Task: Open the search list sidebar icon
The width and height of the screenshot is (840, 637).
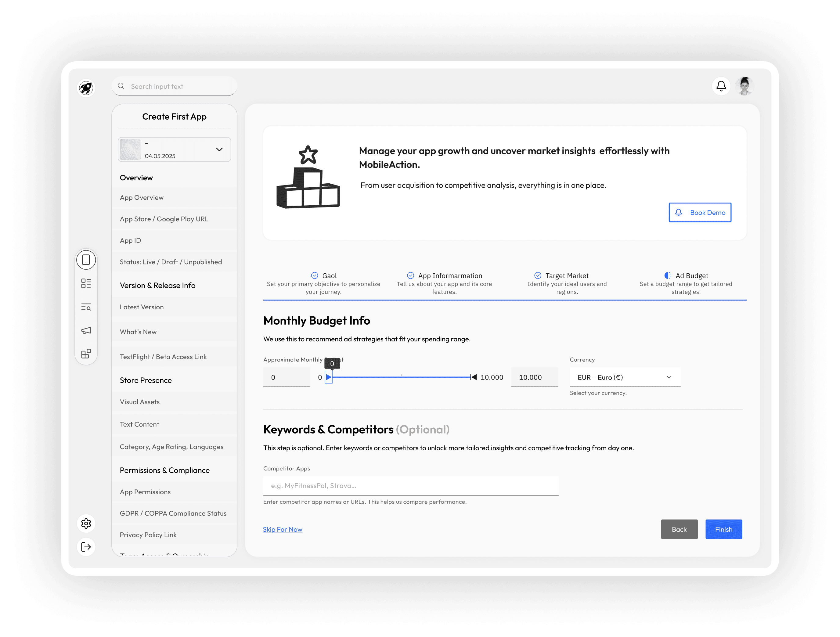Action: [x=86, y=307]
